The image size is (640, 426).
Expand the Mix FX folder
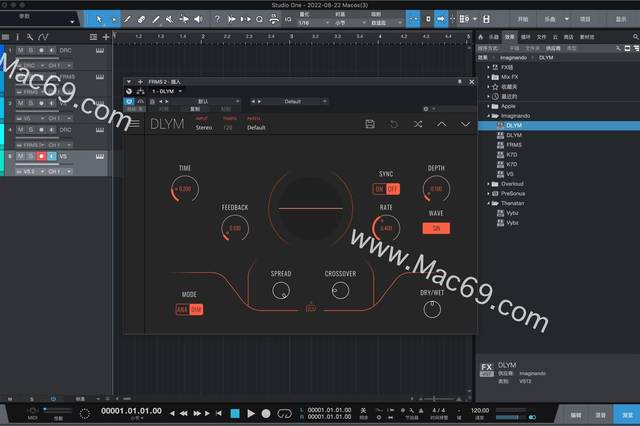click(488, 77)
